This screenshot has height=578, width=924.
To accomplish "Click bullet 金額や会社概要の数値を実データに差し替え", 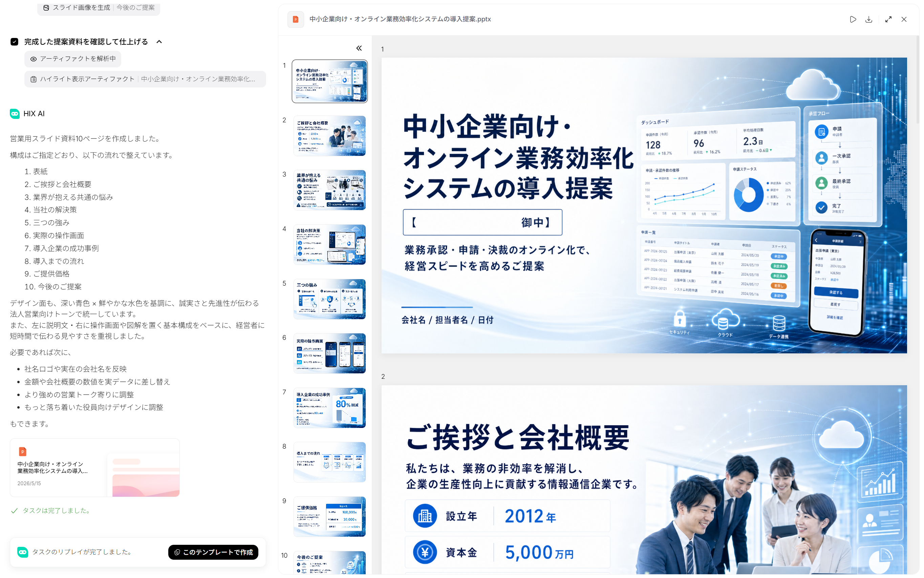I will [98, 382].
